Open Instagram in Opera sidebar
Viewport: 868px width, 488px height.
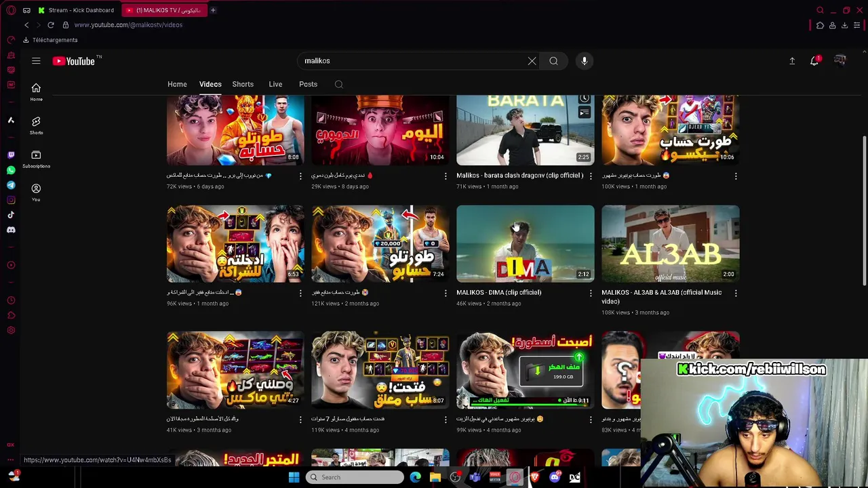click(x=11, y=200)
